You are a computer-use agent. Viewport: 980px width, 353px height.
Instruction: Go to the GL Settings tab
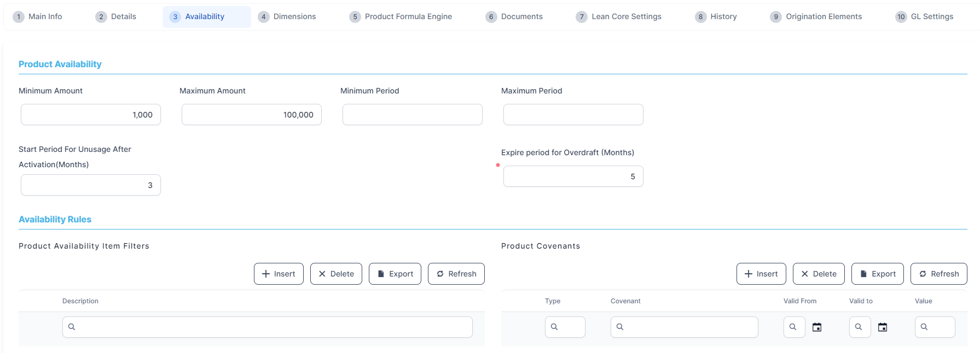tap(925, 17)
